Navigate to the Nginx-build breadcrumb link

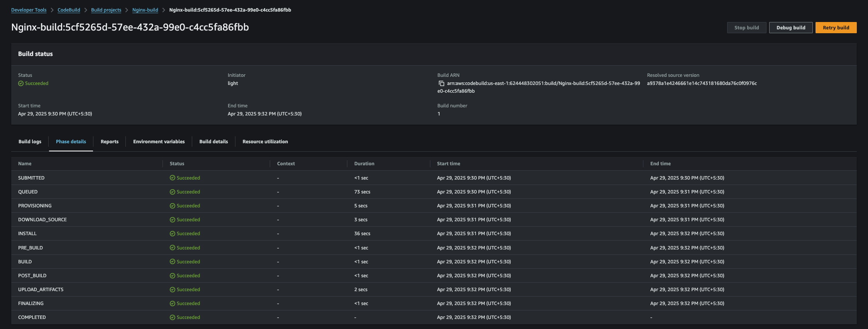point(145,10)
